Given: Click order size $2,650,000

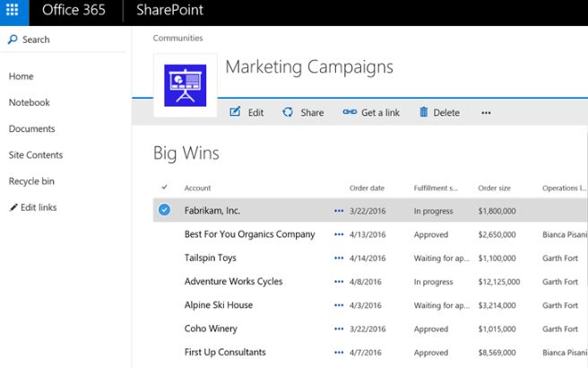Looking at the screenshot, I should coord(497,234).
